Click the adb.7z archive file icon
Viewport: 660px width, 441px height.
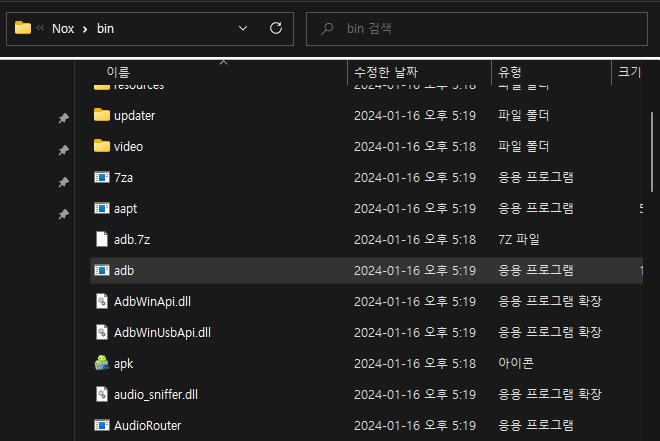(101, 239)
